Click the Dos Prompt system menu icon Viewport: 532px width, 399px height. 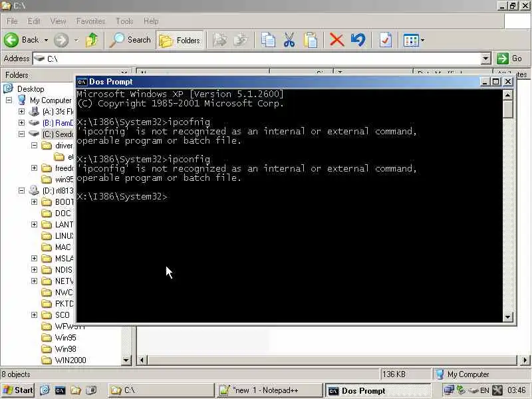point(82,82)
